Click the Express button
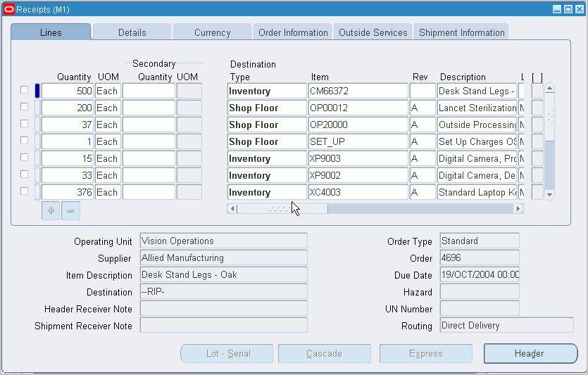The width and height of the screenshot is (588, 375). (x=425, y=353)
